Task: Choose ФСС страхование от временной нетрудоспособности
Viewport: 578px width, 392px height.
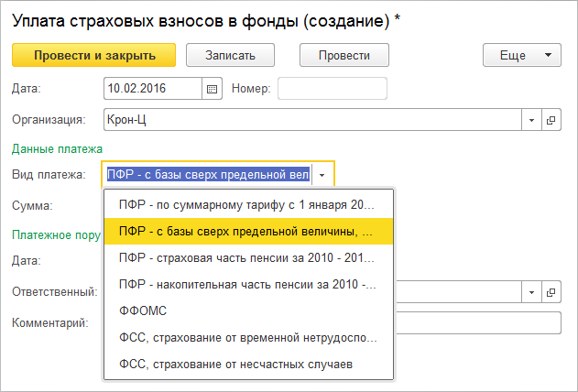Action: pyautogui.click(x=247, y=338)
